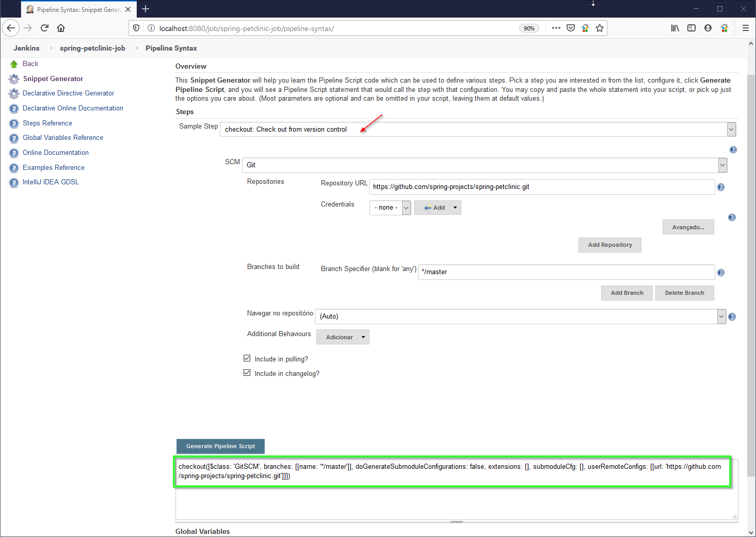Expand the Sample Step dropdown
756x537 pixels.
click(x=731, y=130)
